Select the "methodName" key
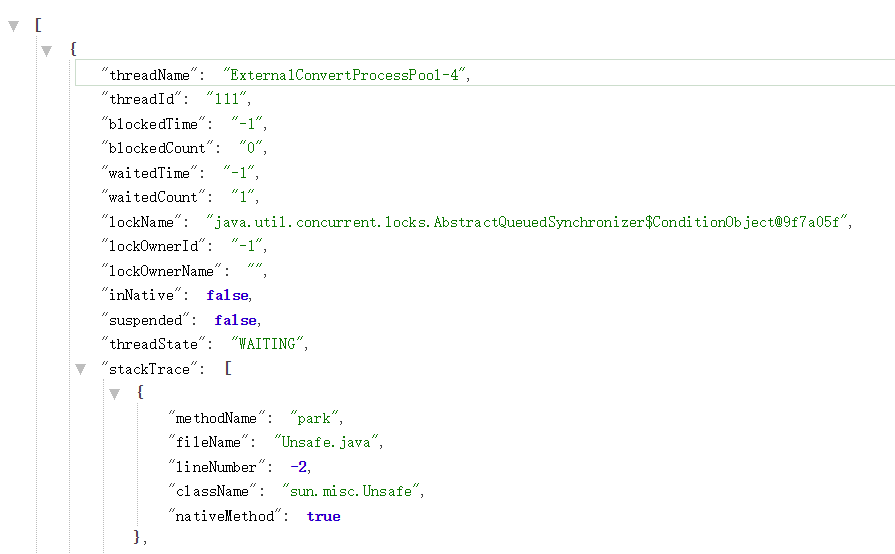 click(x=216, y=418)
